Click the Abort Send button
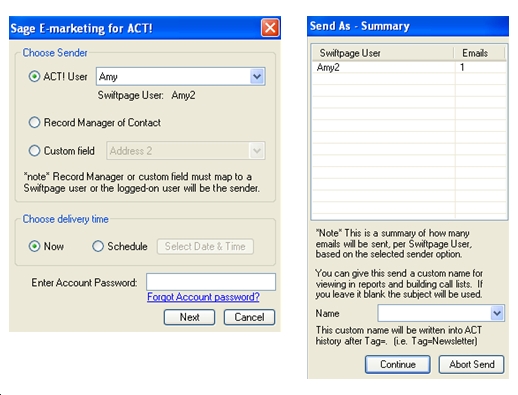Image resolution: width=518 pixels, height=395 pixels. [x=472, y=364]
